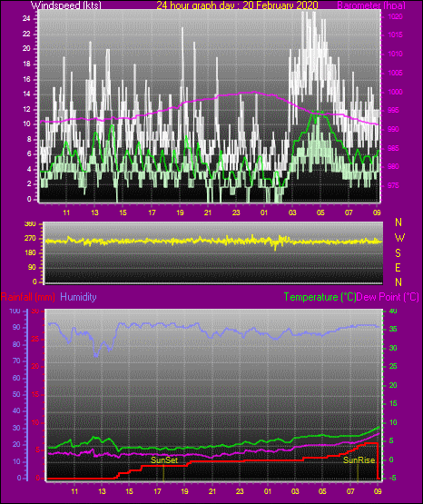Click the 40 temperature axis value
The width and height of the screenshot is (423, 504).
pos(393,311)
